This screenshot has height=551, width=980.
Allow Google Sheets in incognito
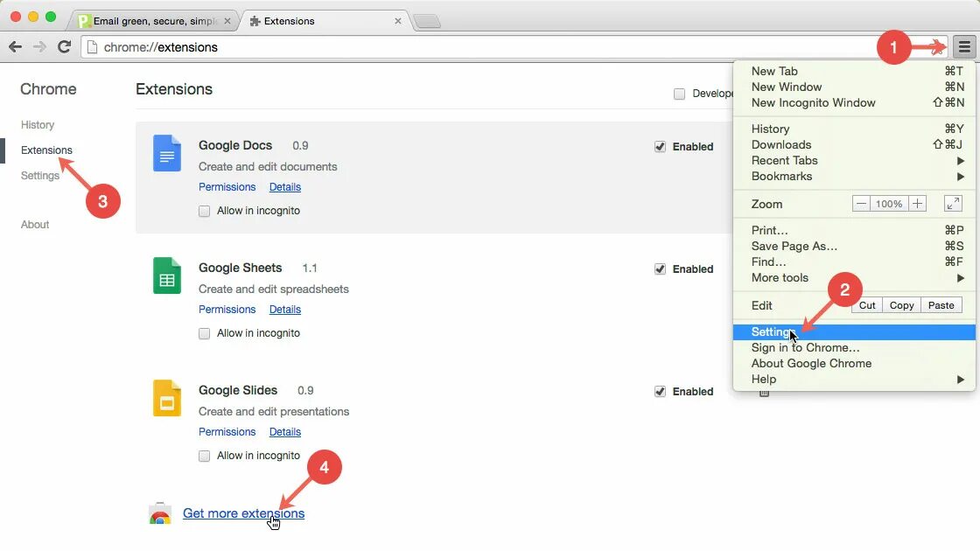[x=205, y=333]
